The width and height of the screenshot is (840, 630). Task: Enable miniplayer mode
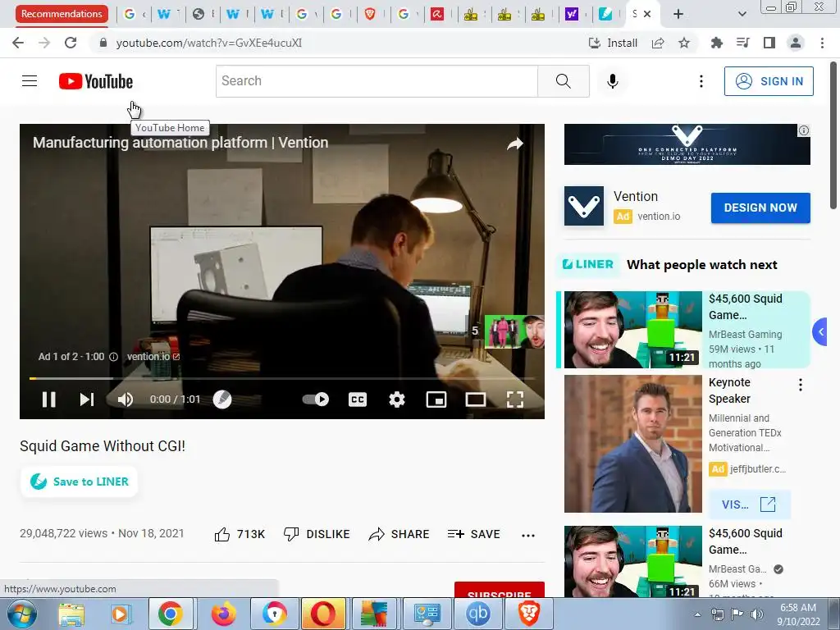[436, 399]
